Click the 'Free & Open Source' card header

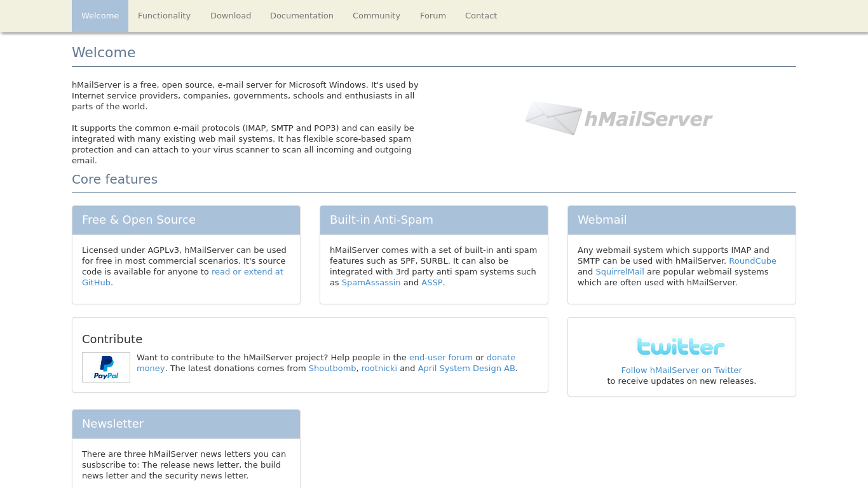click(186, 220)
